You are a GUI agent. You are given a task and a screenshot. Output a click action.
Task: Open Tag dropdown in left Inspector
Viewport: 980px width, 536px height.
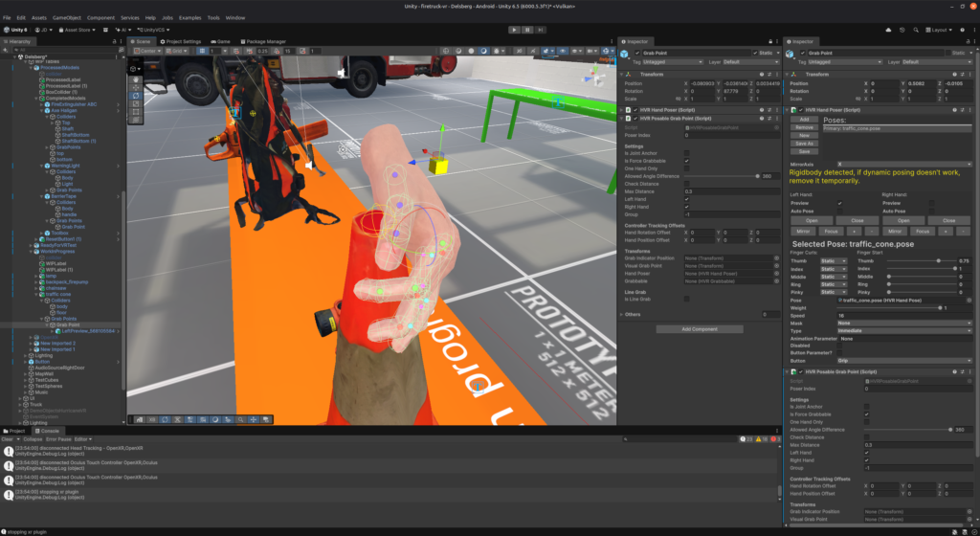click(x=673, y=62)
